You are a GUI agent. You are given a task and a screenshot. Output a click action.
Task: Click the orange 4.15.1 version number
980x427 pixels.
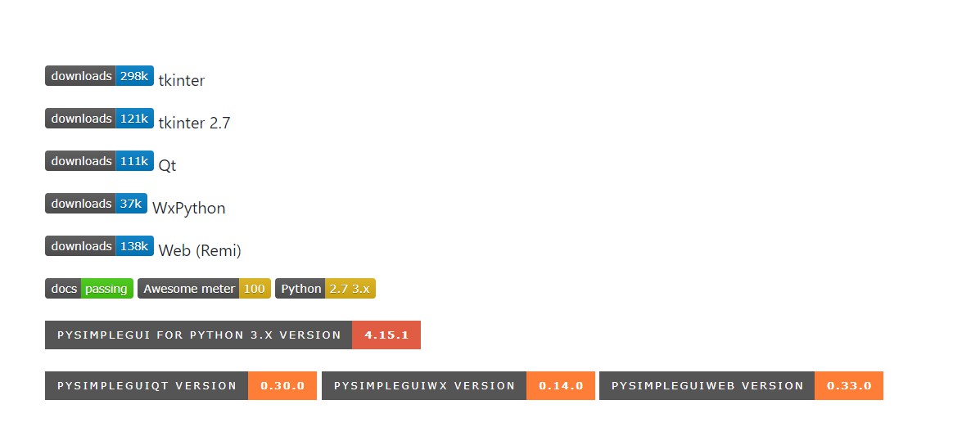(x=386, y=335)
